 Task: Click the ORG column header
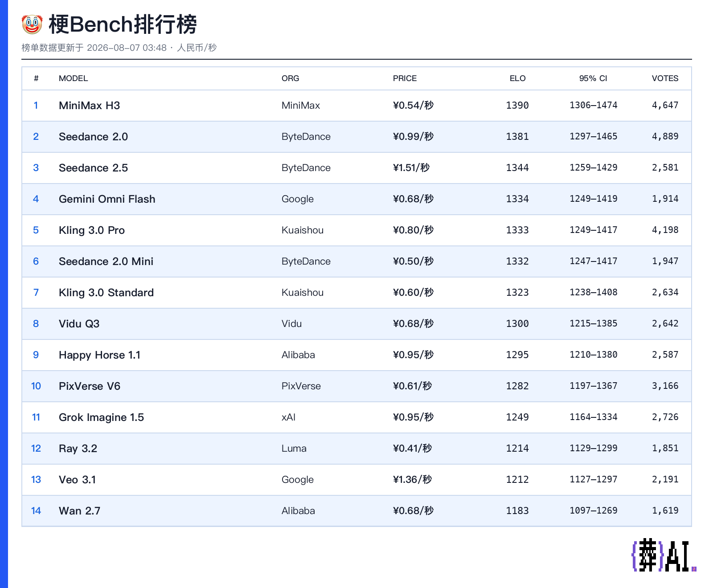291,78
